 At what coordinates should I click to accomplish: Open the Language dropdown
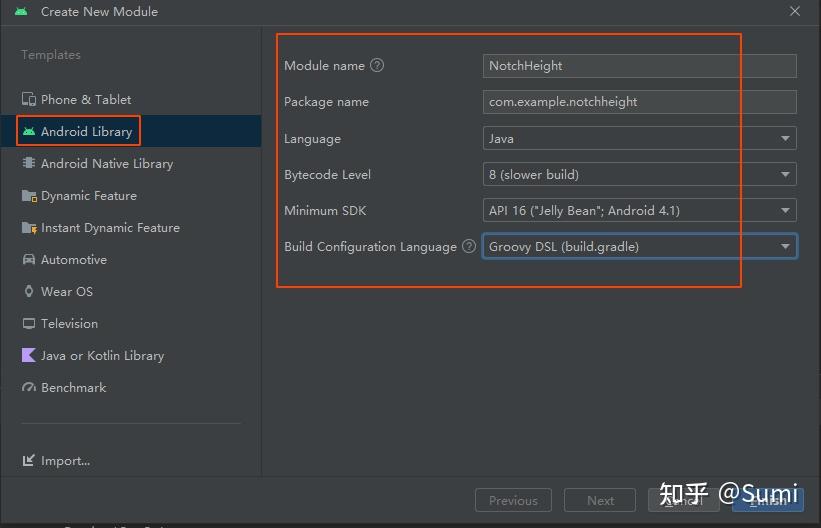click(x=640, y=138)
